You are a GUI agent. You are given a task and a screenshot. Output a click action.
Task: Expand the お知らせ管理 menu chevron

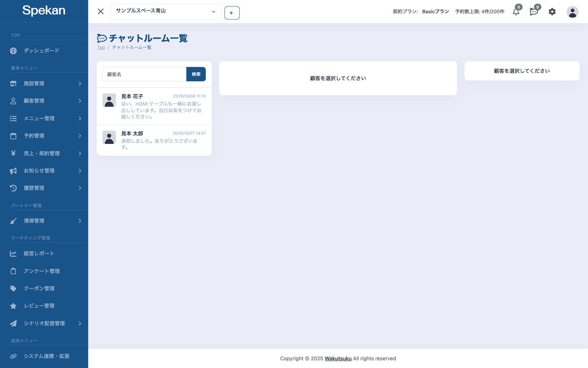pyautogui.click(x=80, y=171)
